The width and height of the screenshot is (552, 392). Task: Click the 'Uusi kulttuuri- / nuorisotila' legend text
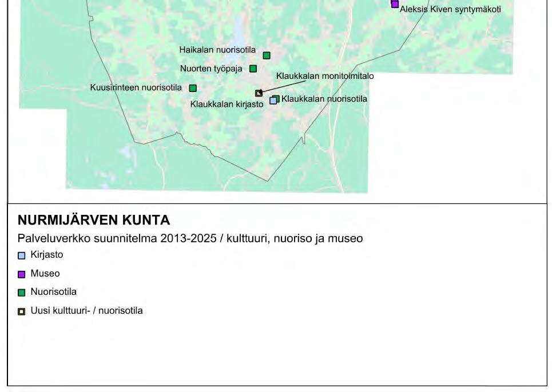click(86, 310)
